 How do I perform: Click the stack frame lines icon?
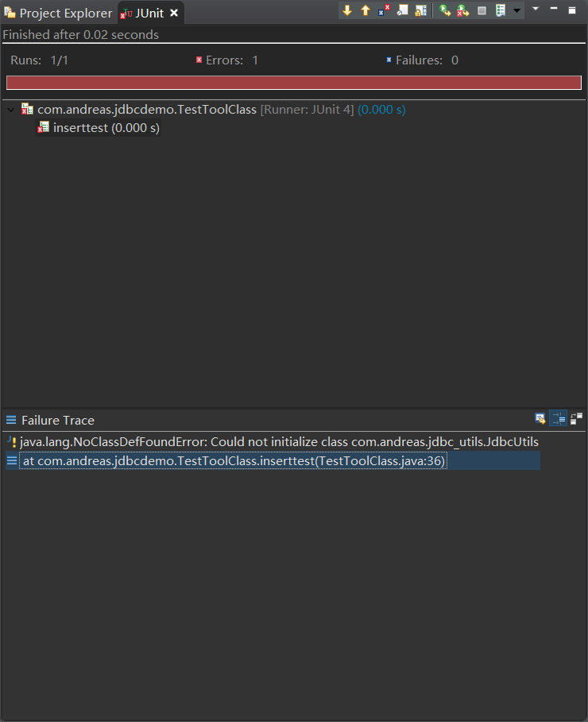point(12,460)
